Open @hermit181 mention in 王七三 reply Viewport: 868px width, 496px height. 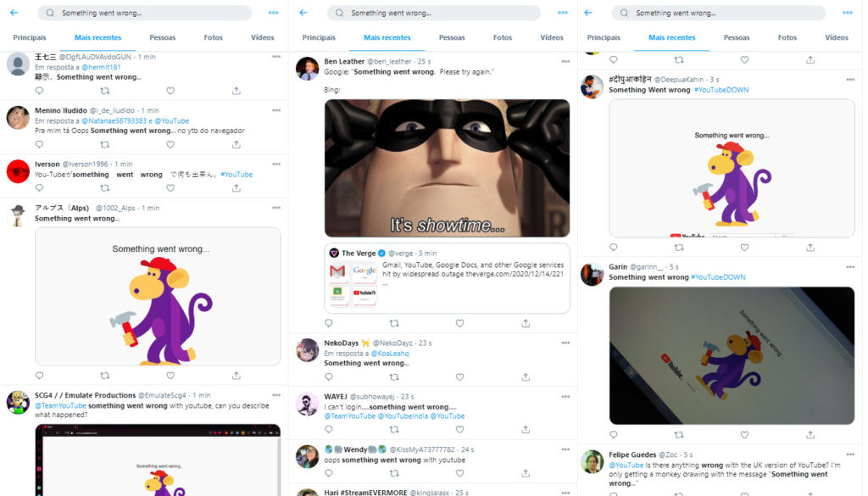pos(102,67)
